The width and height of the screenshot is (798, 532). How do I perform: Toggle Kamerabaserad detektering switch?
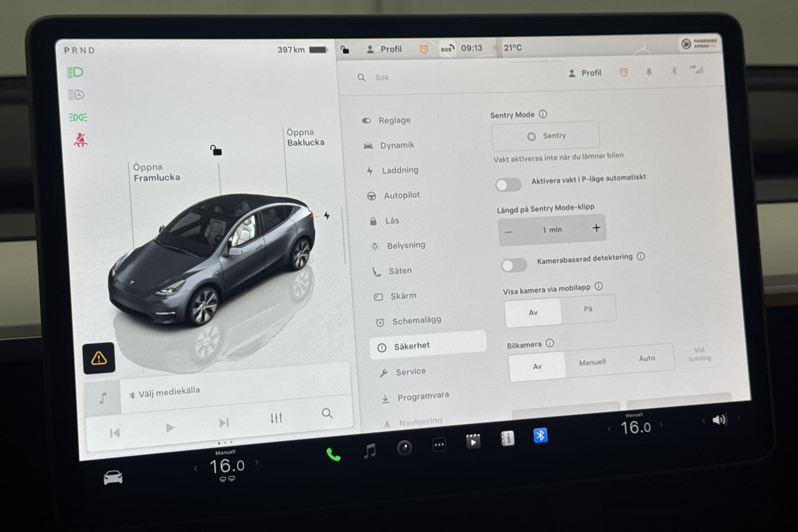pyautogui.click(x=514, y=265)
